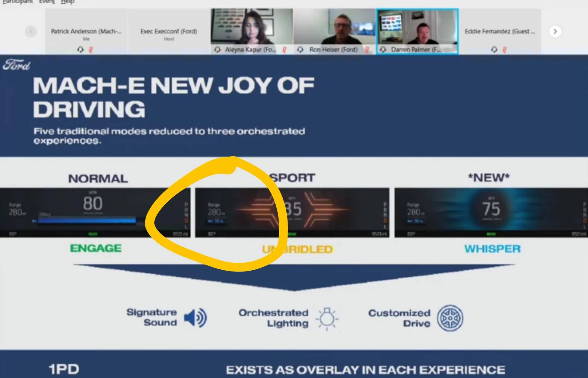Image resolution: width=588 pixels, height=378 pixels.
Task: Click the muted mic icon beside Ron Heiser's name
Action: (x=367, y=50)
